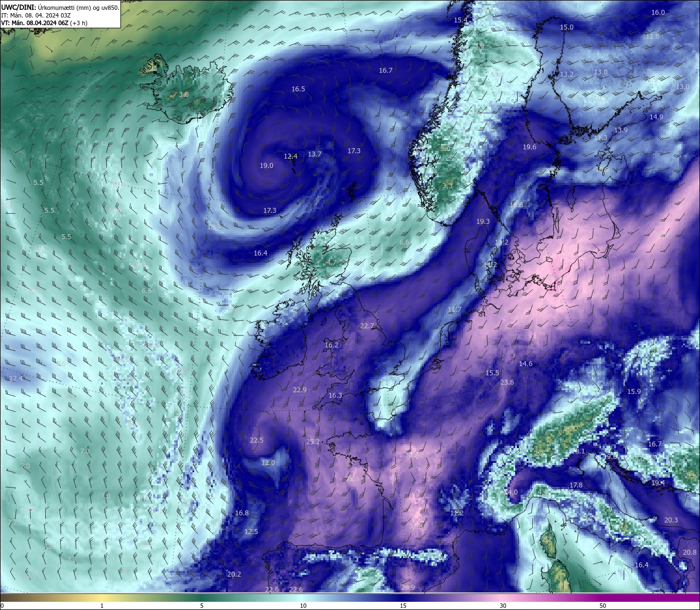This screenshot has width=700, height=610.
Task: Click the 16.2 value label
Action: pyautogui.click(x=331, y=345)
